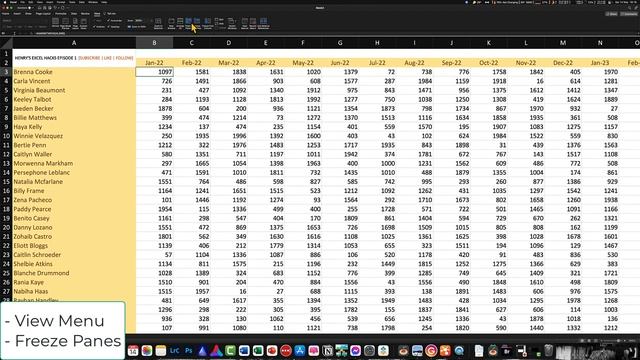640x360 pixels.
Task: Click the Tell me search field
Action: click(110, 13)
